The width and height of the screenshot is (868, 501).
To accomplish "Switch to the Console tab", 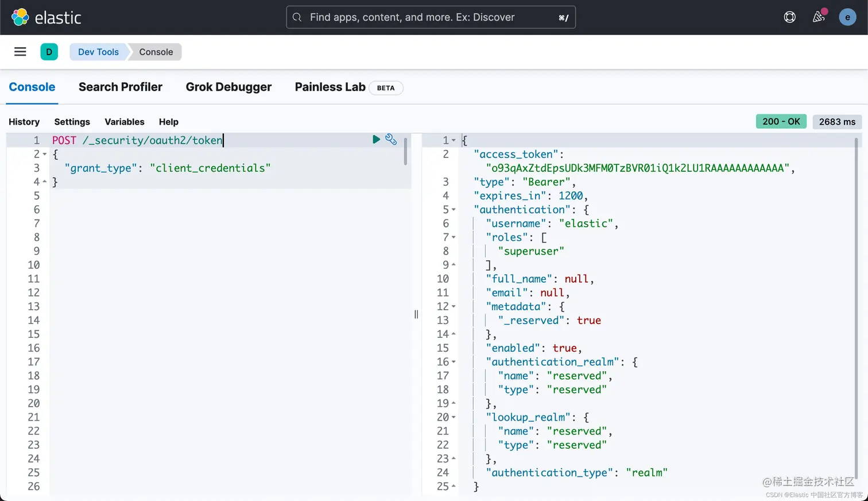I will 32,87.
